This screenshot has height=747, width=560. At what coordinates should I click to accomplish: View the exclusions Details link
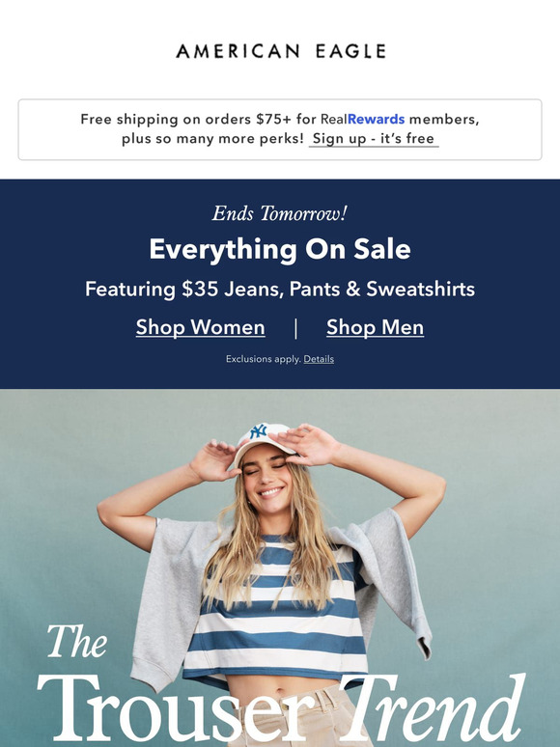(319, 359)
